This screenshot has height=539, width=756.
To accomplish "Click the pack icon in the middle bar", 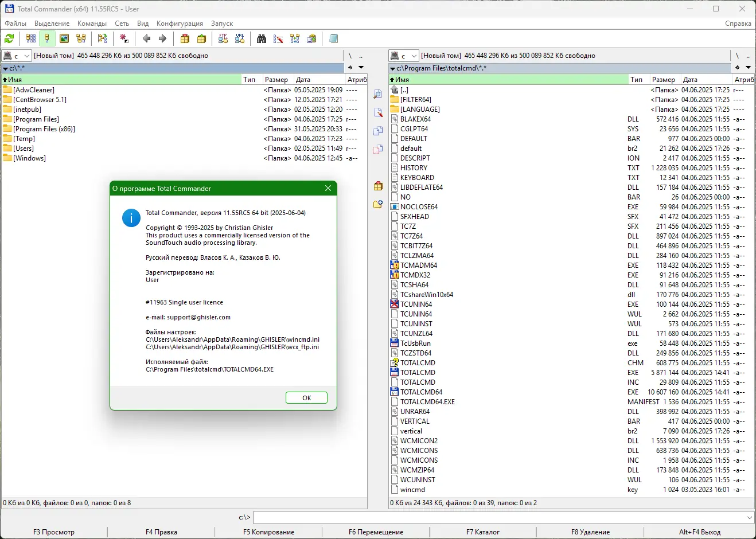I will (378, 186).
